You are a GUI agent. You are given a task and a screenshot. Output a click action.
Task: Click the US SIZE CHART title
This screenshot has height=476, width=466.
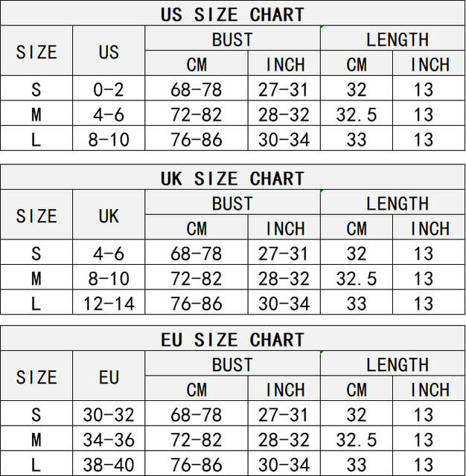pos(232,14)
